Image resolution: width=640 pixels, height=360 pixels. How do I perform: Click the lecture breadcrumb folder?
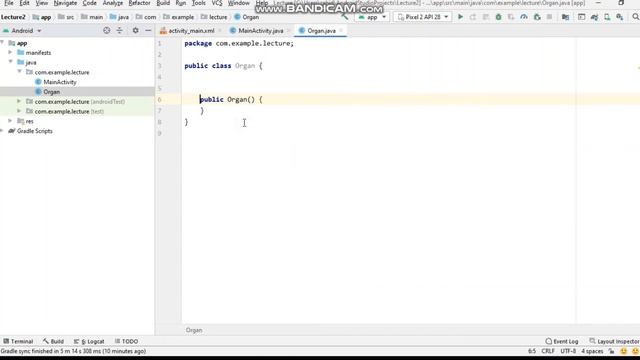click(214, 17)
